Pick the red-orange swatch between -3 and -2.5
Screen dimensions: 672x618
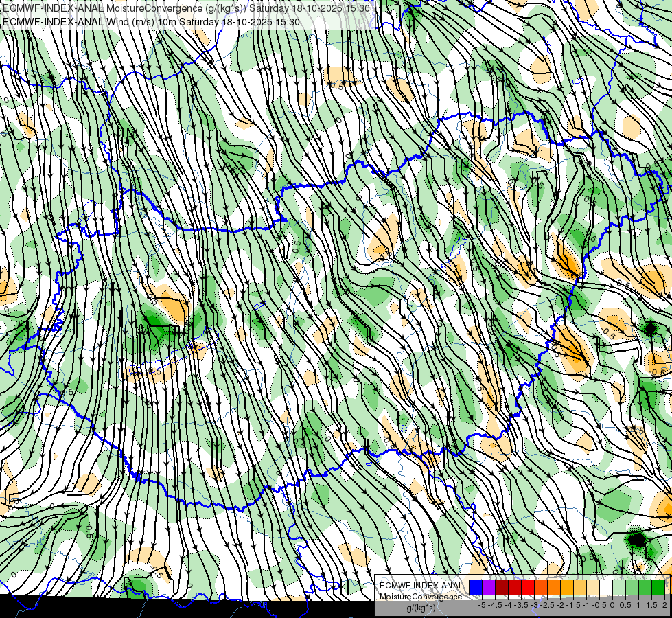(x=541, y=587)
